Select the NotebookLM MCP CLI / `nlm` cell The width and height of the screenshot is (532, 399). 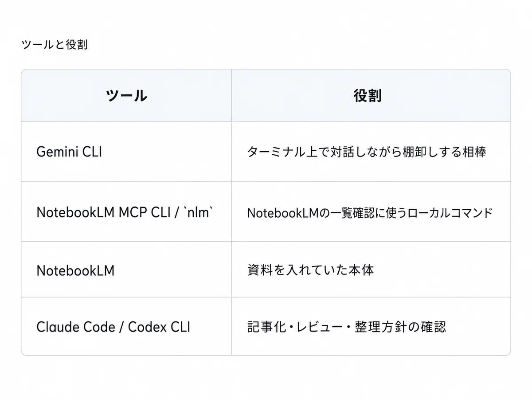[x=126, y=212]
